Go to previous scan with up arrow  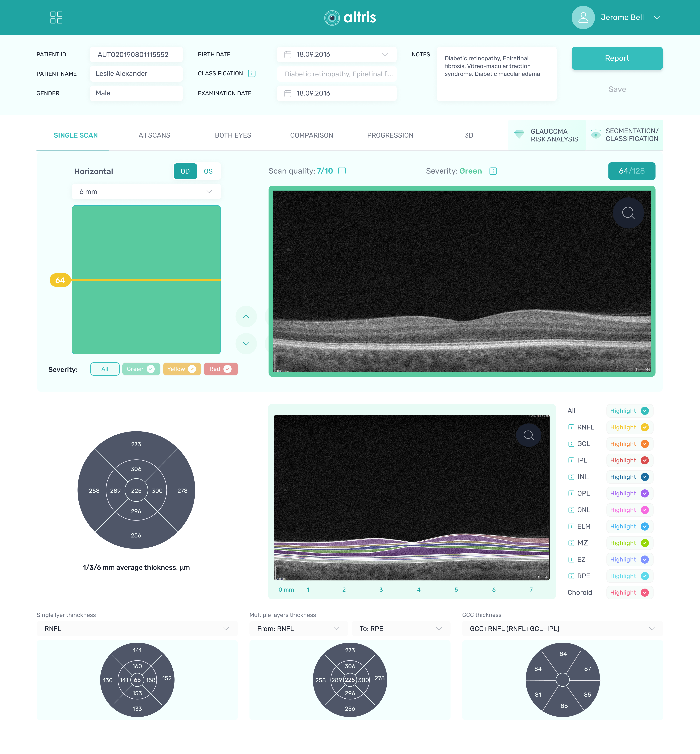tap(246, 316)
